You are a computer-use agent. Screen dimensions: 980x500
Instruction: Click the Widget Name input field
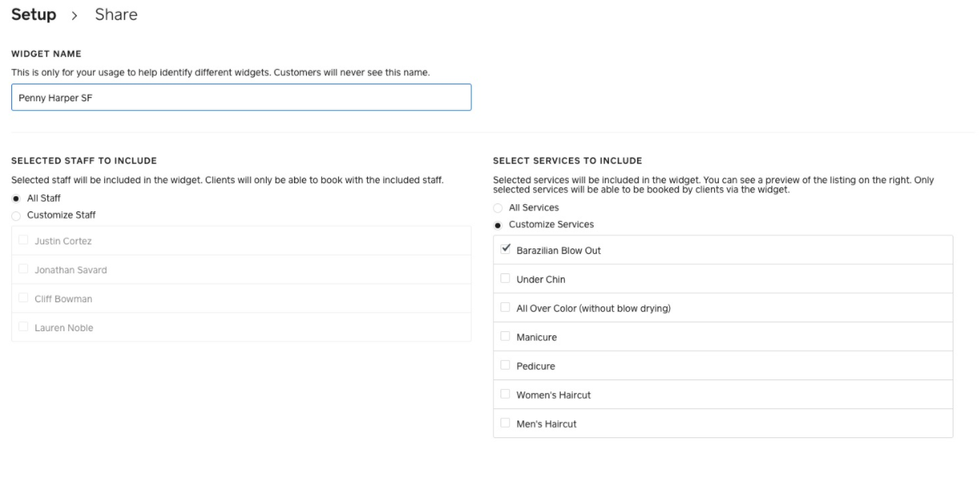point(241,97)
